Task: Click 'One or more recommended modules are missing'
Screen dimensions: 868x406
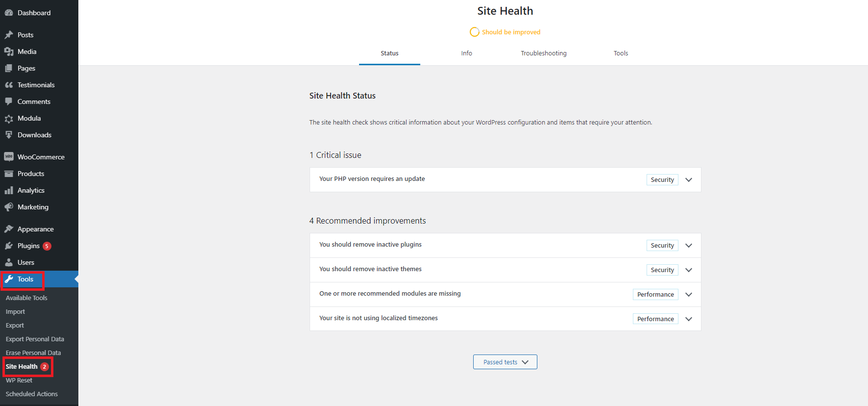Action: click(x=390, y=294)
